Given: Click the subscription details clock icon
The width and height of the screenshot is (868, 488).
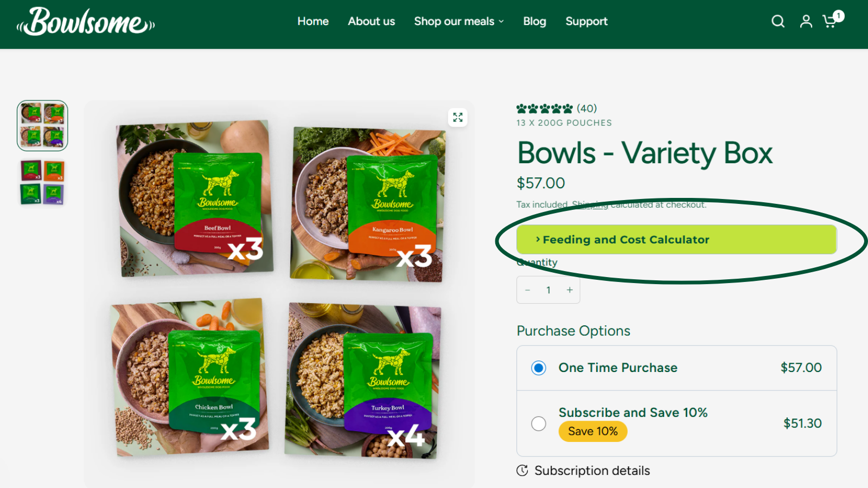Looking at the screenshot, I should pos(522,471).
